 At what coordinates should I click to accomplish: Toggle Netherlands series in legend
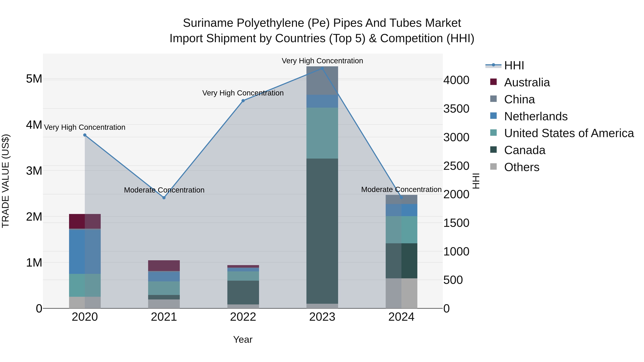point(529,116)
